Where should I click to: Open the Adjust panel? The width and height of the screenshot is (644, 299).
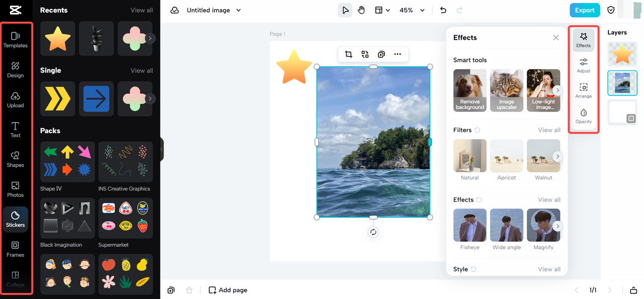click(584, 65)
